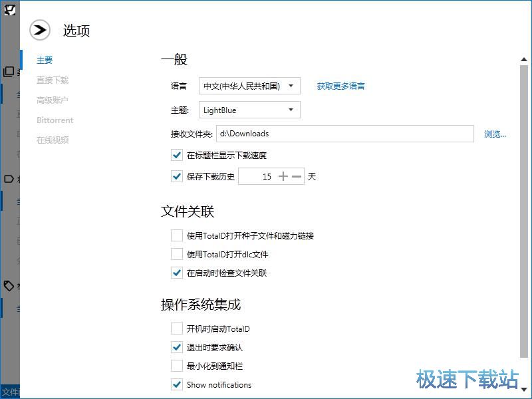
Task: Increase history days with plus button
Action: (283, 176)
